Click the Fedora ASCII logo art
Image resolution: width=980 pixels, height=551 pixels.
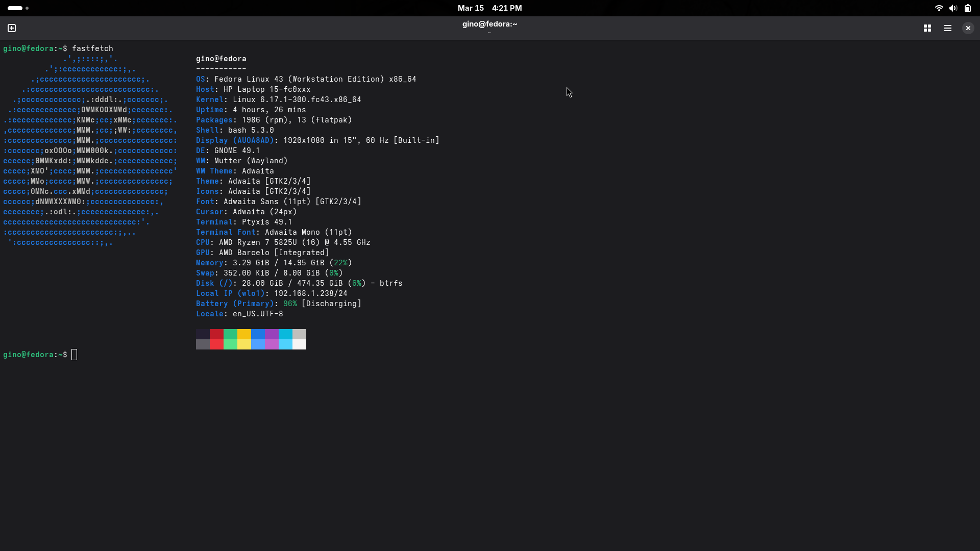(90, 151)
